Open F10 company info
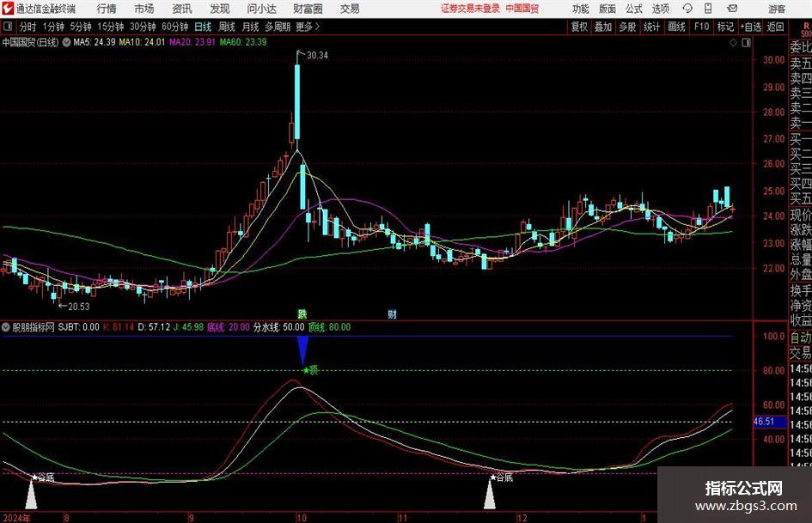Image resolution: width=812 pixels, height=523 pixels. (701, 27)
